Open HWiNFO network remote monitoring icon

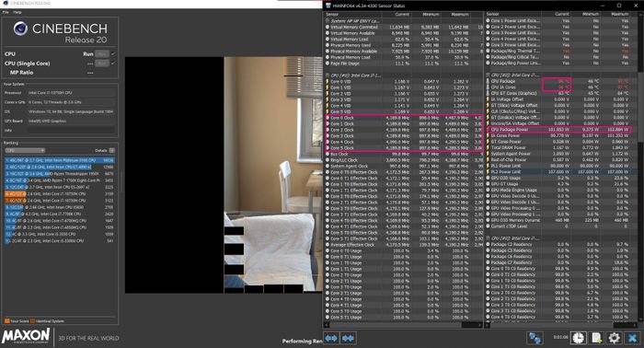tap(535, 338)
